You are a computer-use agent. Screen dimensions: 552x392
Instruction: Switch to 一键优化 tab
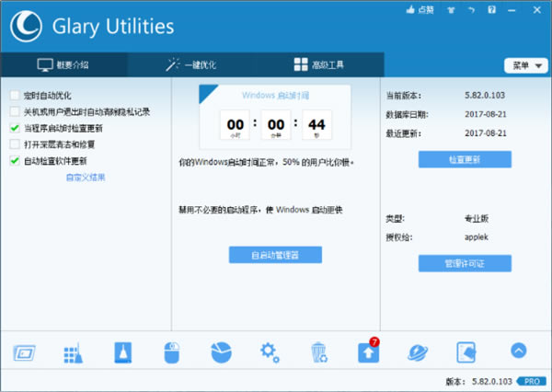[191, 64]
